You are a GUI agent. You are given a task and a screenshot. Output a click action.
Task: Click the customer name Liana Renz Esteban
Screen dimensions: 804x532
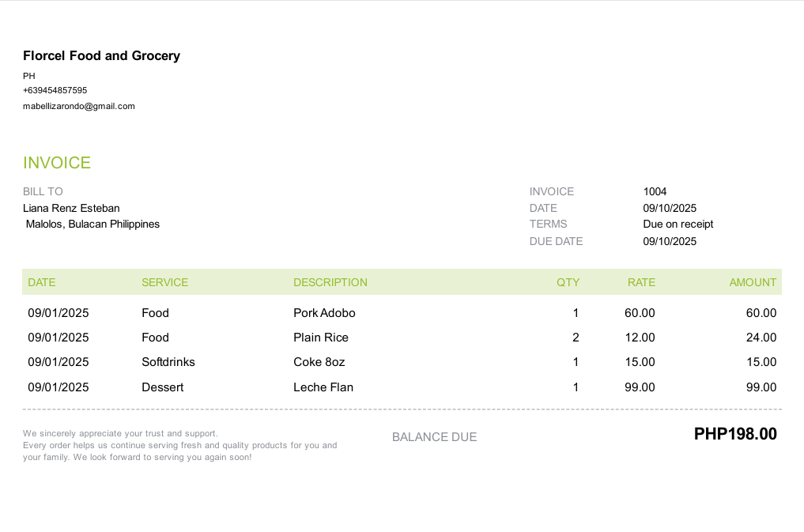coord(71,208)
